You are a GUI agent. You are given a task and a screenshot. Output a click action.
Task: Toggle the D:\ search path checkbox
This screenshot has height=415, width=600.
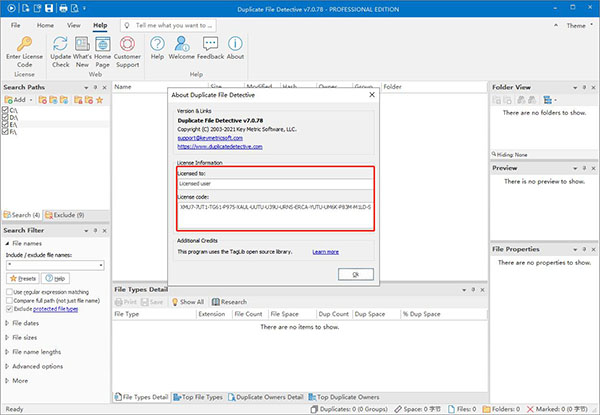5,117
